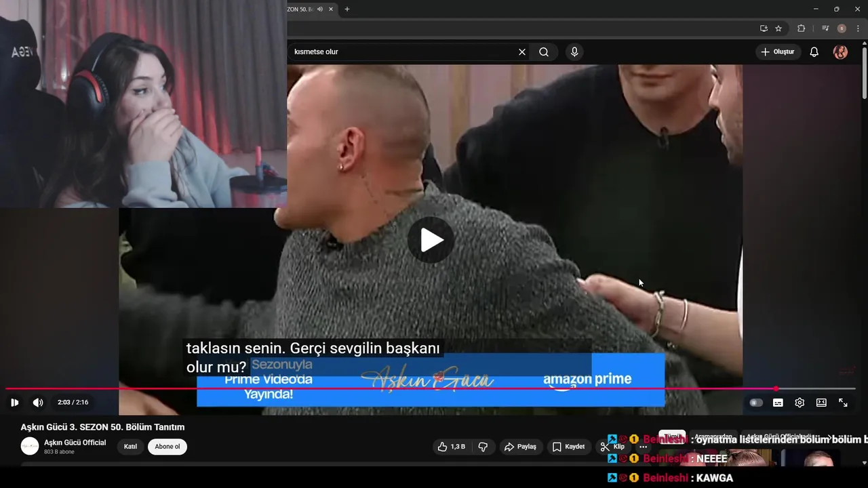The height and width of the screenshot is (488, 868).
Task: Click the progress bar scrubber dot
Action: click(x=776, y=388)
